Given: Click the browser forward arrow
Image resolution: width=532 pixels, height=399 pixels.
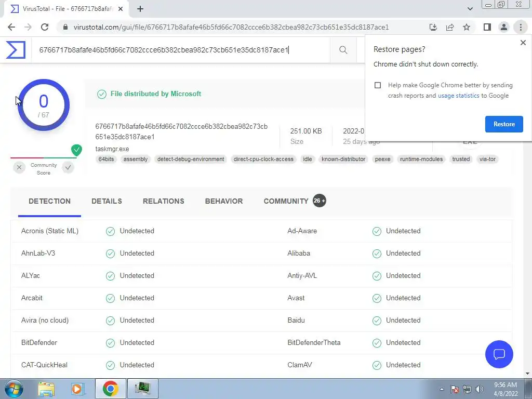Looking at the screenshot, I should (x=28, y=27).
